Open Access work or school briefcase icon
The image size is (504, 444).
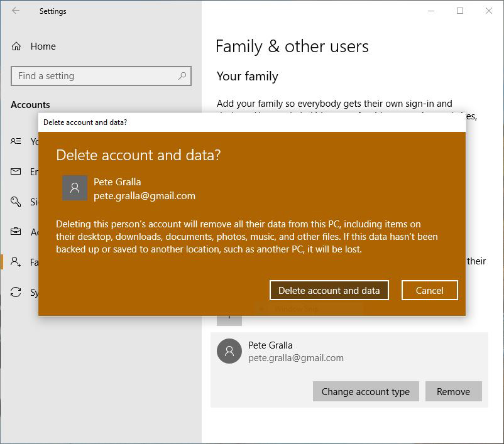tap(16, 232)
